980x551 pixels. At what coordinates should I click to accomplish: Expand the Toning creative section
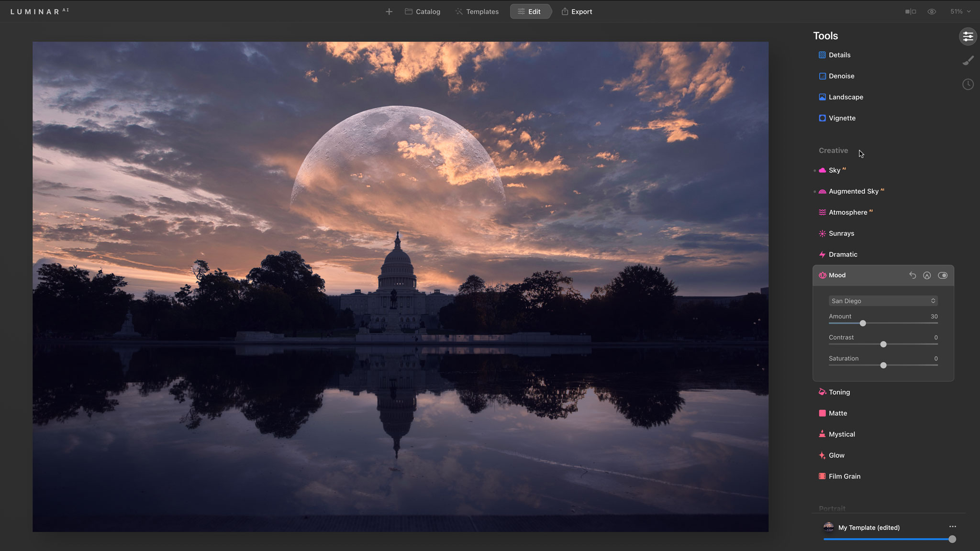839,392
